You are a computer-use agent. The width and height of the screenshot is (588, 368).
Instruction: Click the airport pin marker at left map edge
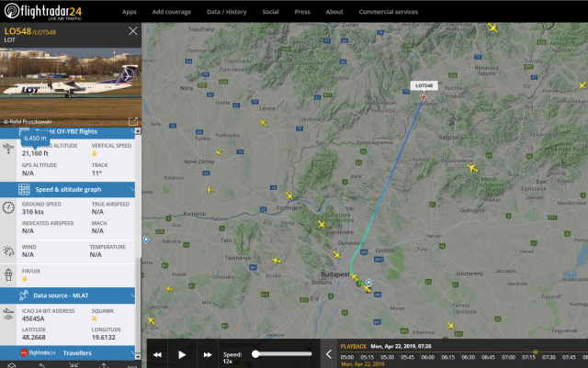tap(146, 240)
